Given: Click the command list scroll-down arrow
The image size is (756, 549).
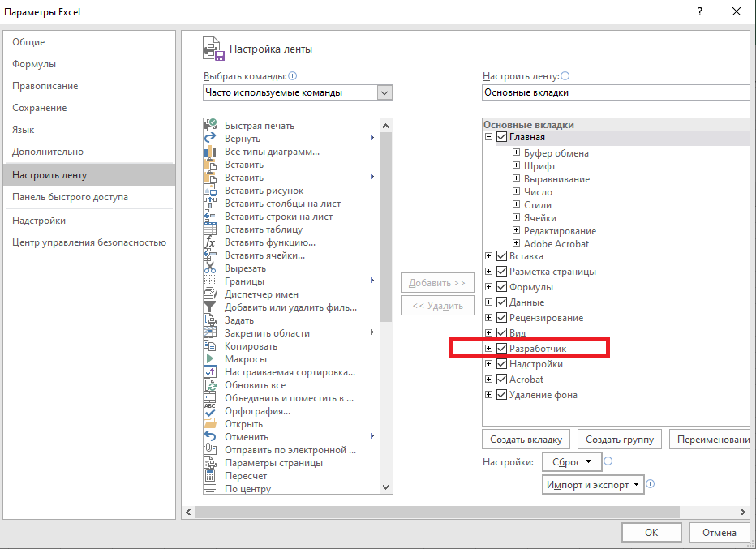Looking at the screenshot, I should click(385, 487).
